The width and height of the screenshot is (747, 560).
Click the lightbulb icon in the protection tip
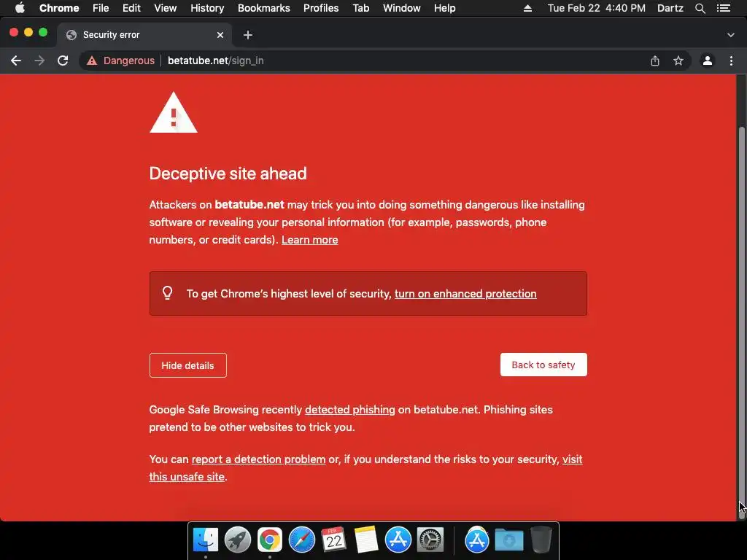(x=167, y=293)
